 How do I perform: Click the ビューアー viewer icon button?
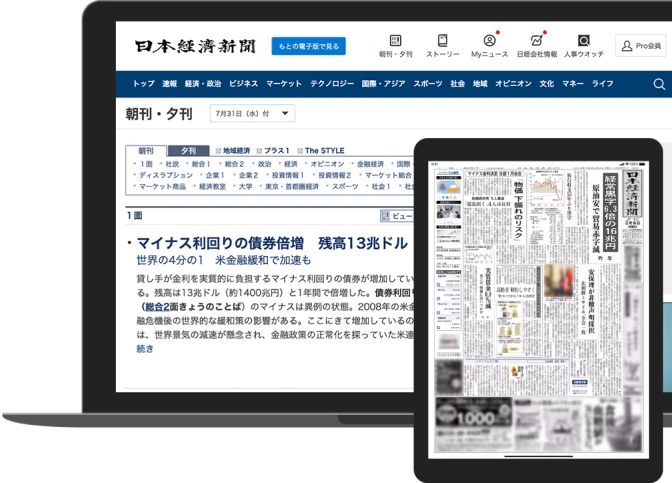(x=396, y=215)
